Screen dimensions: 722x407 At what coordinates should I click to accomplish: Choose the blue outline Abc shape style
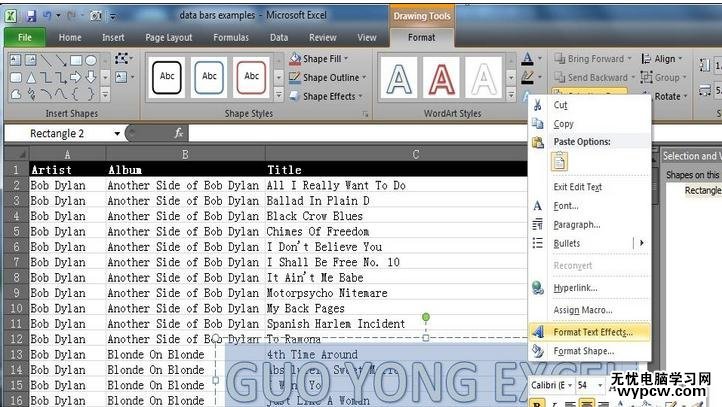tap(209, 76)
